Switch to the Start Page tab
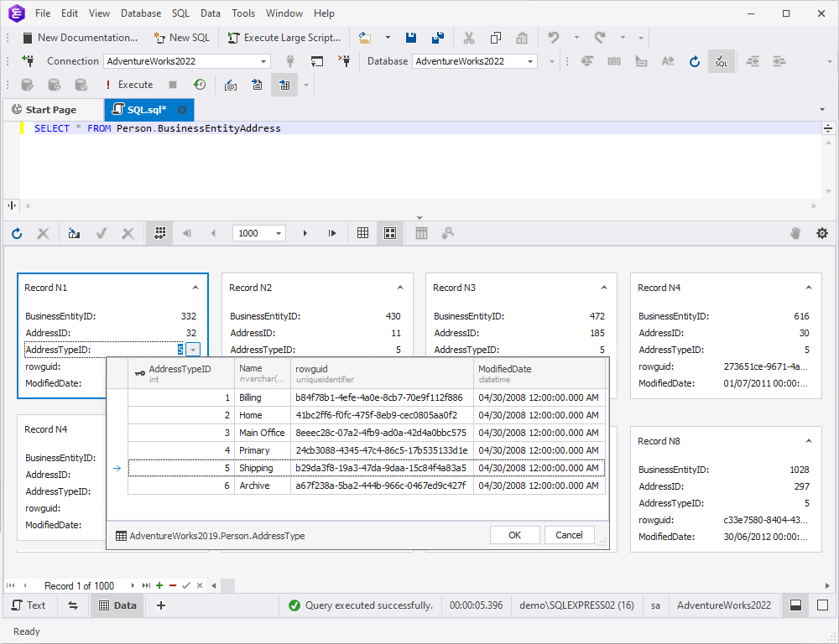This screenshot has width=839, height=644. click(51, 110)
